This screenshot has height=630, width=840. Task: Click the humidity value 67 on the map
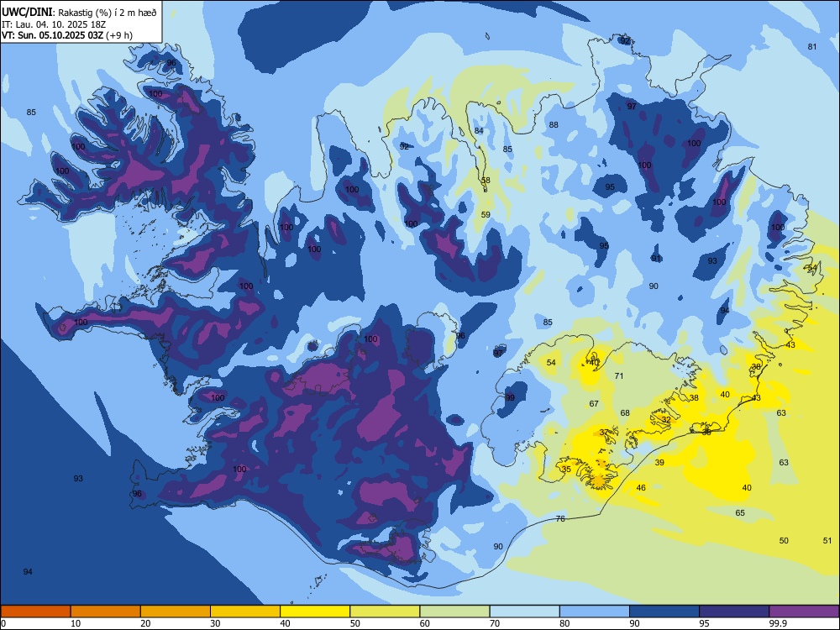(594, 403)
